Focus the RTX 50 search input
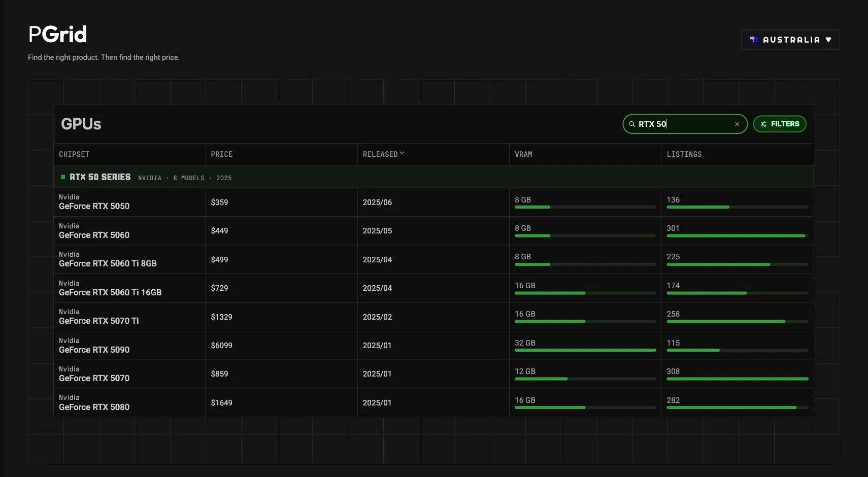The image size is (868, 477). 685,124
